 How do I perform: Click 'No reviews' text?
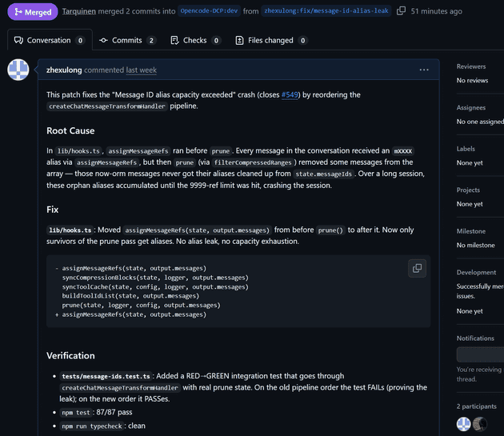472,80
